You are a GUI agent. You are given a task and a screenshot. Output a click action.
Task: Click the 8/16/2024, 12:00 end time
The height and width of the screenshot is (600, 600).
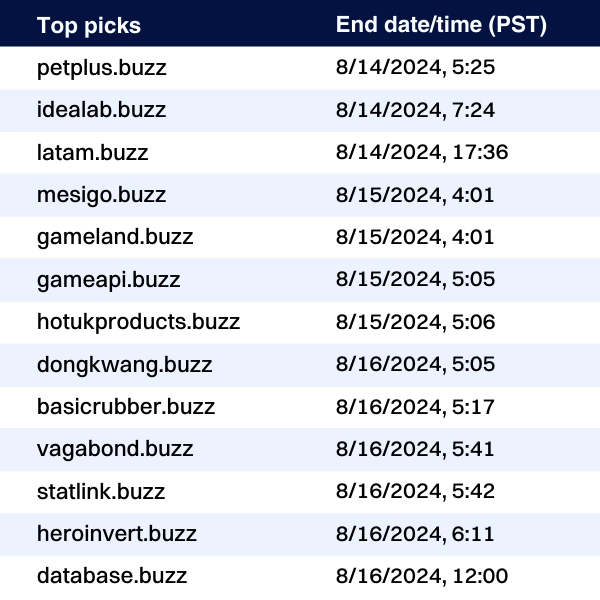422,576
